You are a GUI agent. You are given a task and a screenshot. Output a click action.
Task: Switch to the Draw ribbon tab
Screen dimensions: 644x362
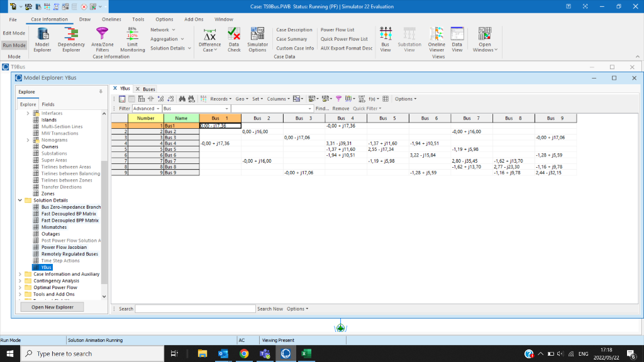85,19
